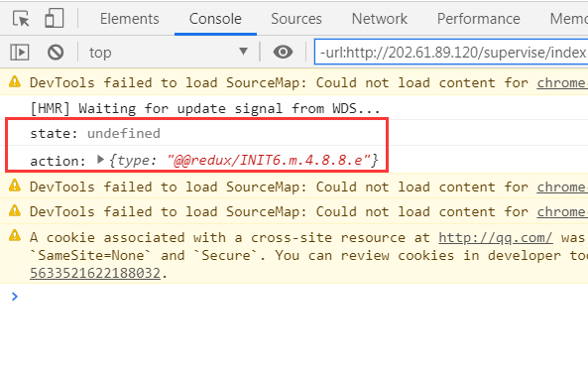
Task: Open the Sources tab
Action: click(x=296, y=19)
